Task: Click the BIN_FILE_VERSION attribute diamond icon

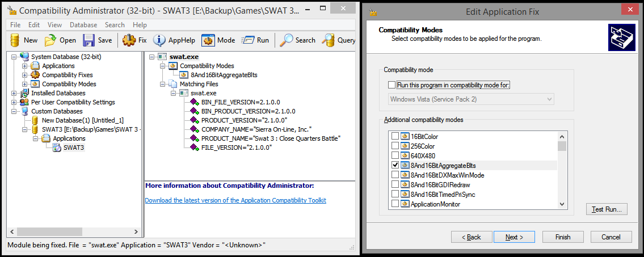Action: [x=194, y=102]
